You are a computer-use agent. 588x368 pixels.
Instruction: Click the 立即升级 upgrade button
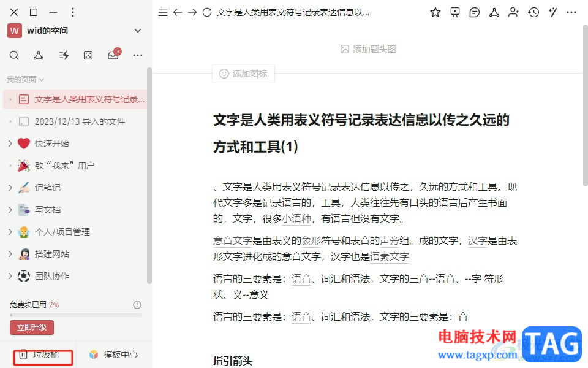coord(32,328)
